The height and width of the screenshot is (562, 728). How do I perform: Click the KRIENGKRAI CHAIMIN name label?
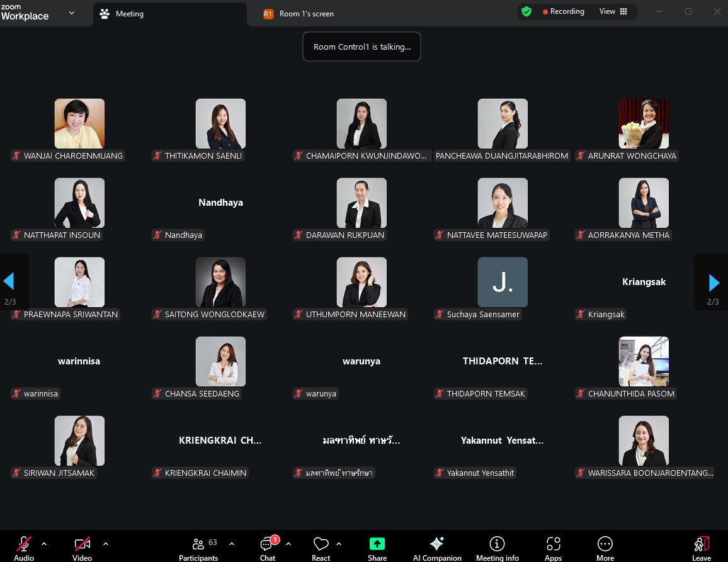(x=206, y=473)
